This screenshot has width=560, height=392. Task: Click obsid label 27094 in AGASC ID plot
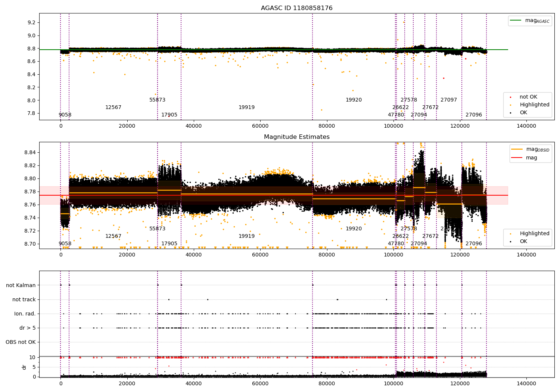419,115
